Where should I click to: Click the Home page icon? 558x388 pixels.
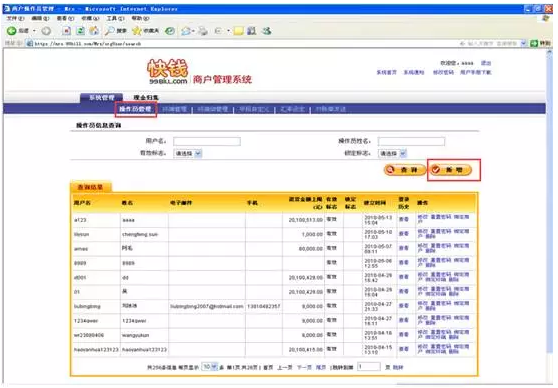point(94,31)
